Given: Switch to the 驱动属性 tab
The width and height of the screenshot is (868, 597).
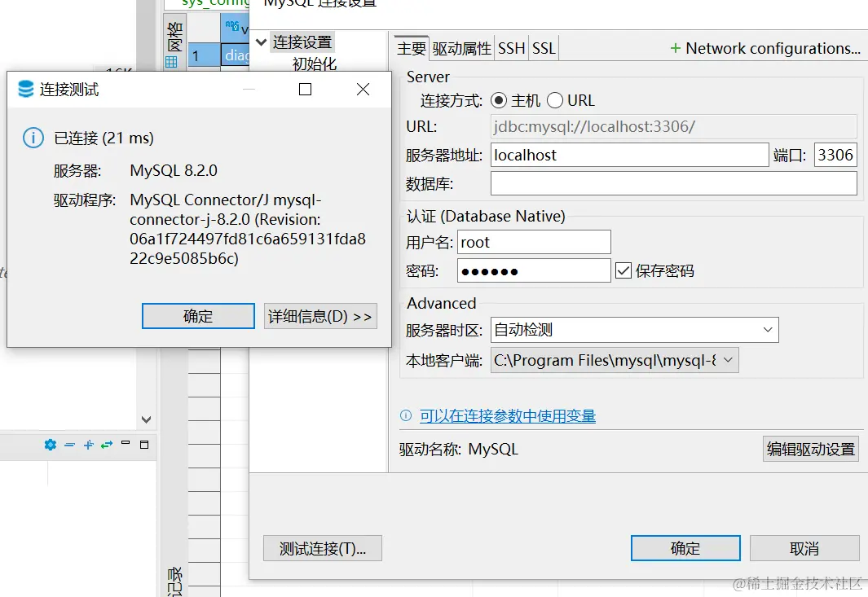Looking at the screenshot, I should [x=461, y=49].
